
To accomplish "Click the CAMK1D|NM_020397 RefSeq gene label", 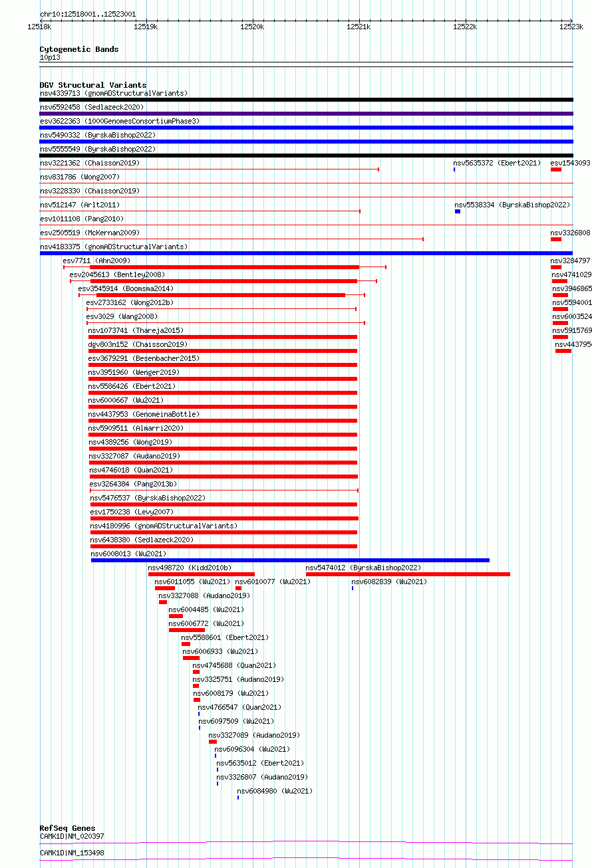I will [72, 836].
